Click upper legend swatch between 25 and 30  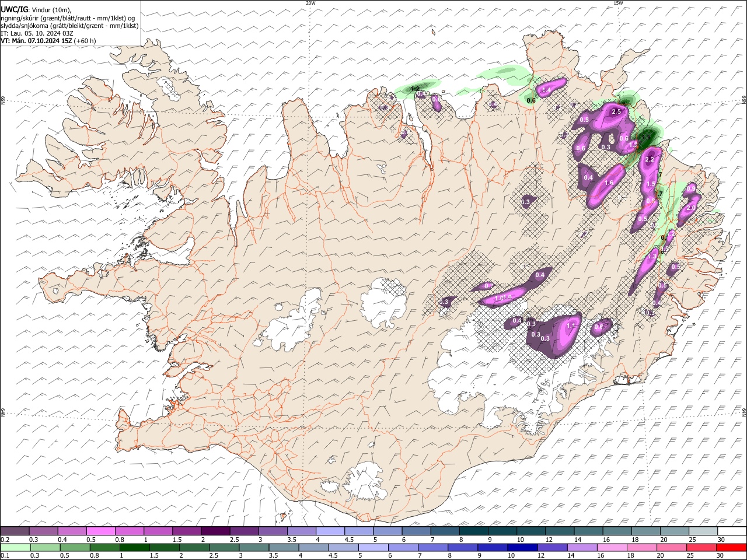[x=703, y=531]
